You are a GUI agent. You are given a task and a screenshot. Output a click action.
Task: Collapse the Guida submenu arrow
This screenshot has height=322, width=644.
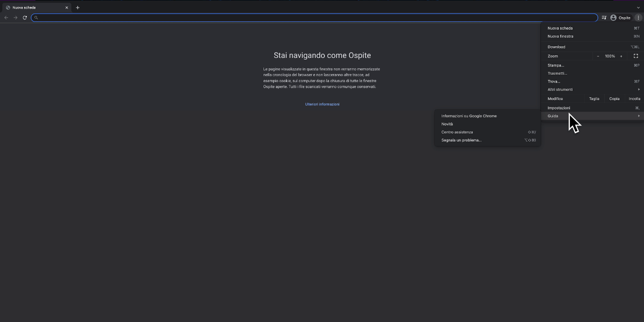tap(638, 115)
